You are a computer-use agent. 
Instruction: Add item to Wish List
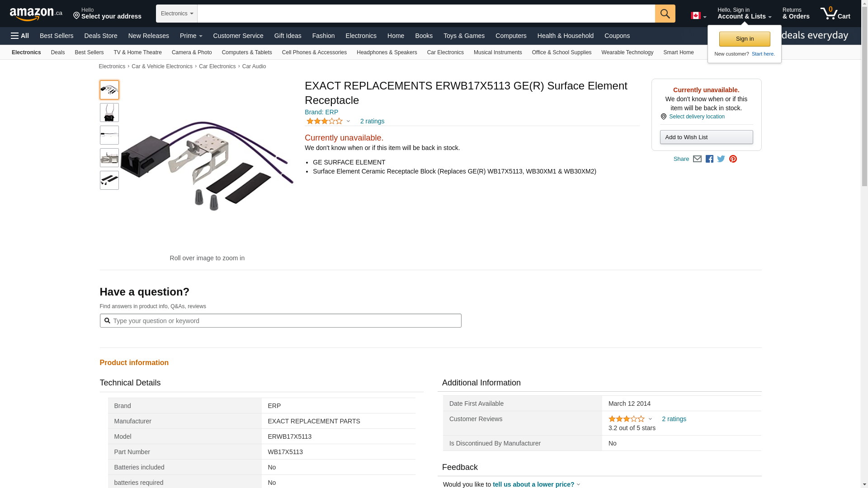point(706,137)
